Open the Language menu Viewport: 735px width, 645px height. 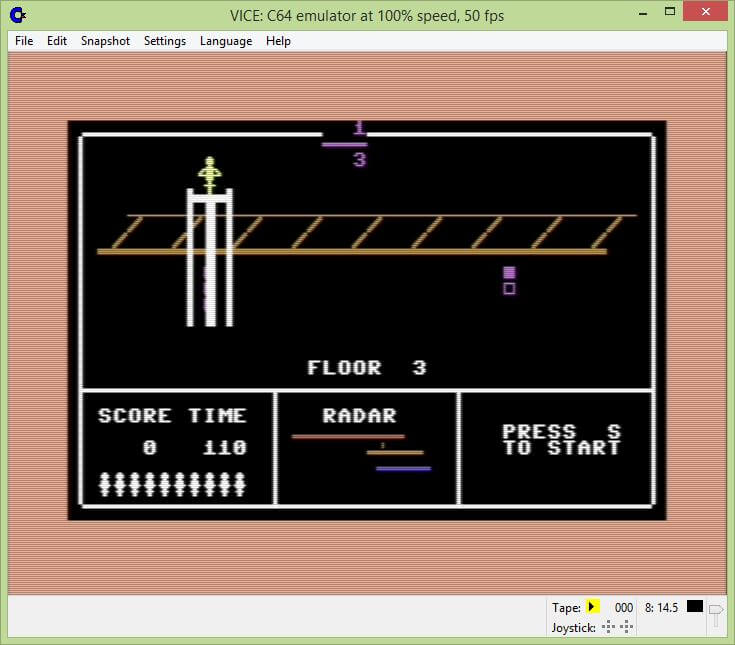click(226, 41)
